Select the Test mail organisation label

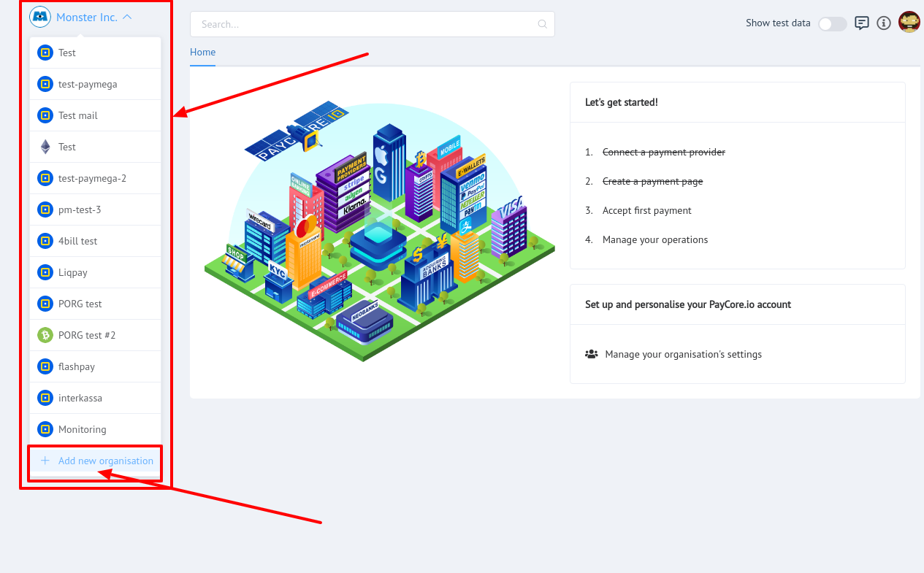(78, 115)
